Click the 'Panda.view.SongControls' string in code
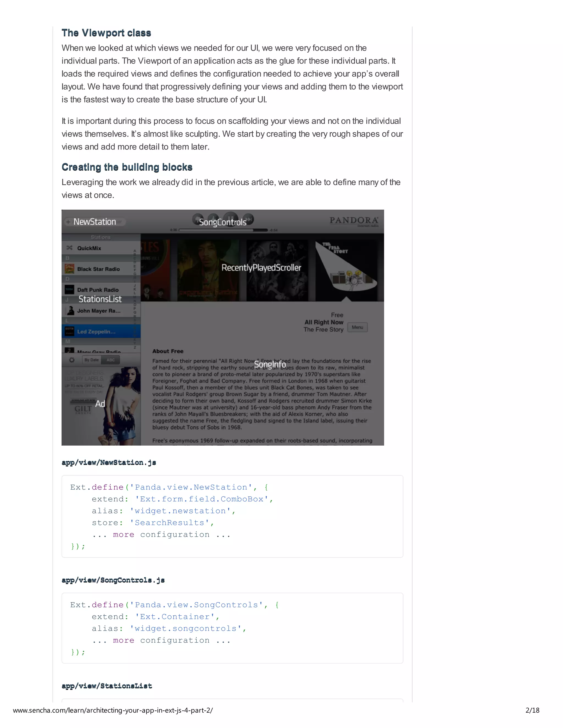This screenshot has height=728, width=563. pyautogui.click(x=197, y=605)
